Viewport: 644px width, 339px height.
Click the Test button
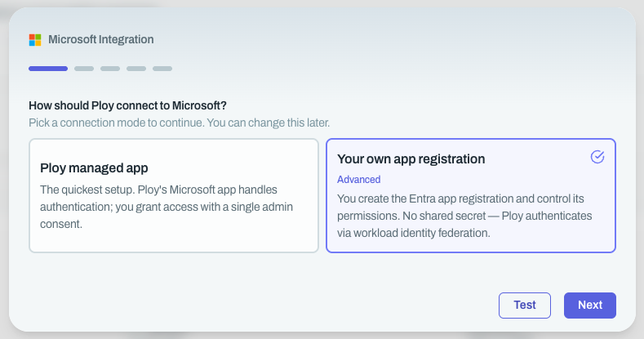pyautogui.click(x=525, y=306)
